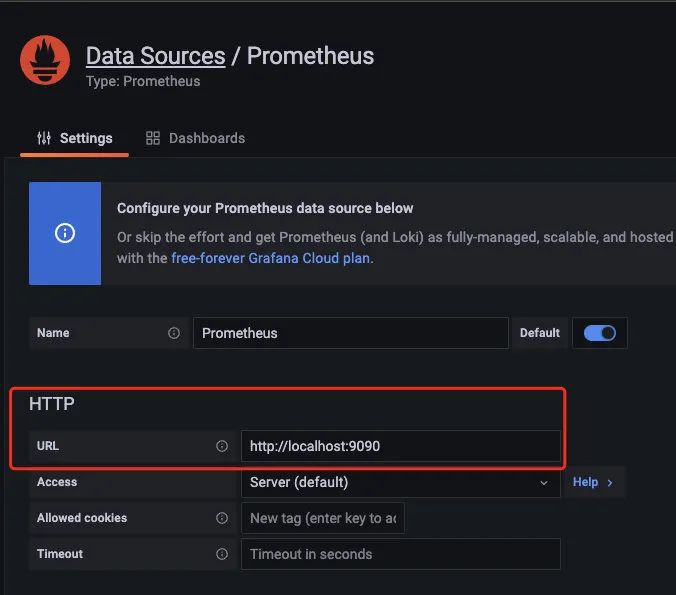The height and width of the screenshot is (595, 676).
Task: Expand the Help section chevron
Action: pos(610,482)
